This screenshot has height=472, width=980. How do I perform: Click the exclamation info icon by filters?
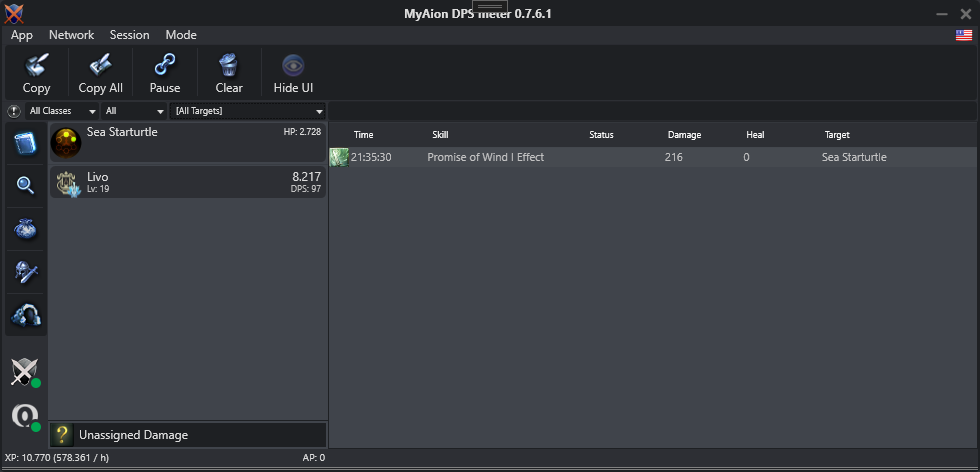coord(14,111)
